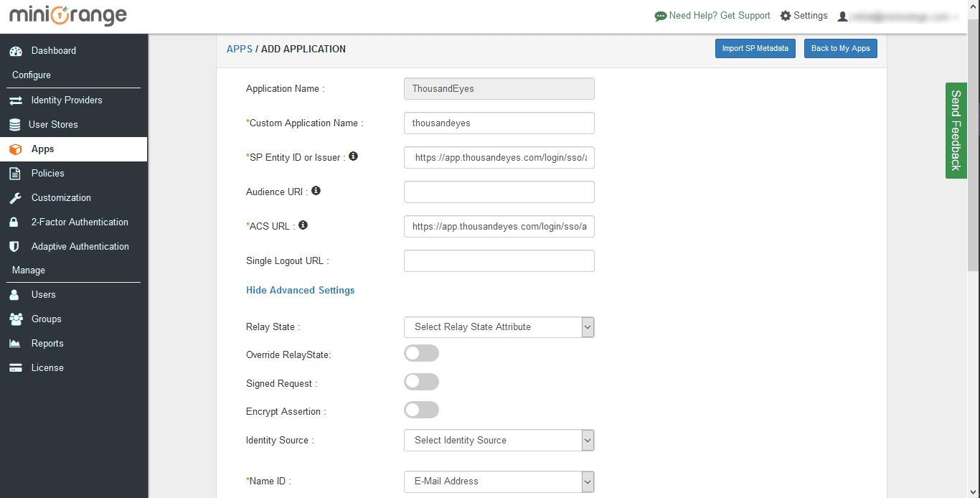Screen dimensions: 980x498
Task: Click Import SP Metadata button
Action: pyautogui.click(x=755, y=49)
